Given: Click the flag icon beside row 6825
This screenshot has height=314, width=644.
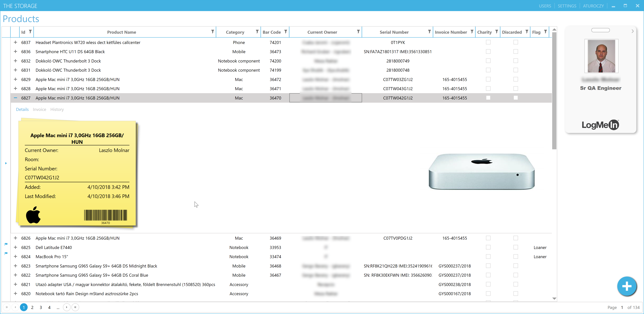Looking at the screenshot, I should 6,244.
